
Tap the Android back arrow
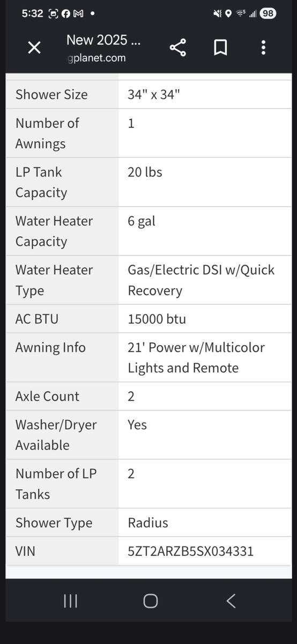(x=231, y=601)
